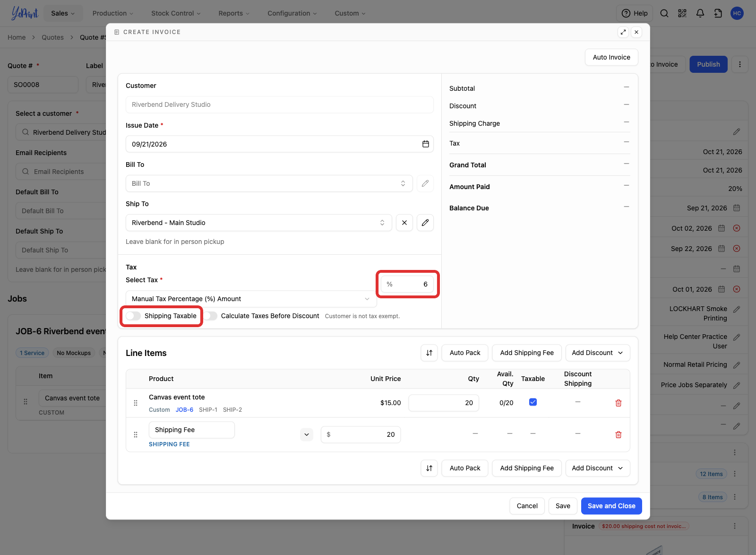Click the Auto Invoice button

coord(611,57)
